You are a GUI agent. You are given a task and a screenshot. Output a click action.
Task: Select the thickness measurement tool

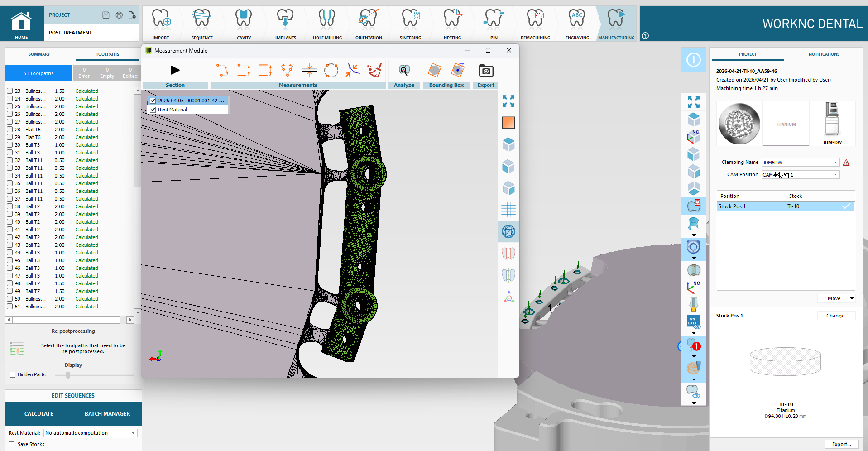309,70
